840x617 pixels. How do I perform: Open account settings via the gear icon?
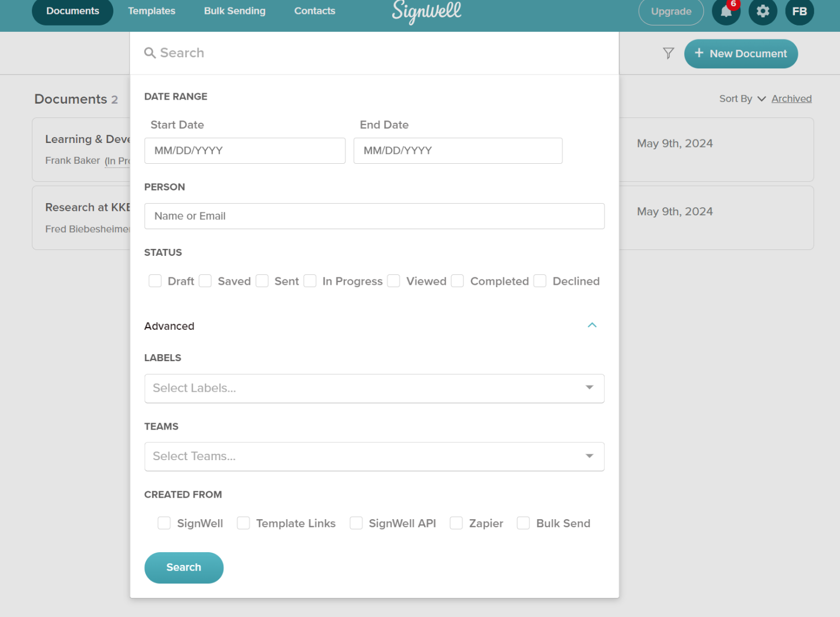point(762,12)
